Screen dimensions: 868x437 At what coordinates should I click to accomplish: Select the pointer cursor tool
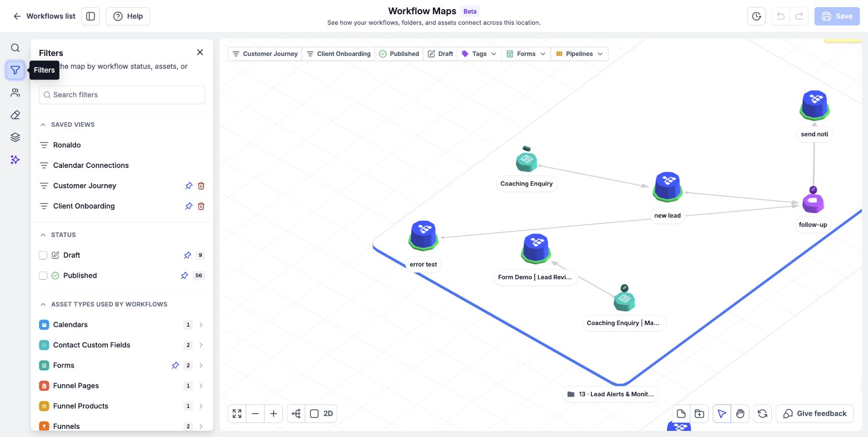pos(722,414)
